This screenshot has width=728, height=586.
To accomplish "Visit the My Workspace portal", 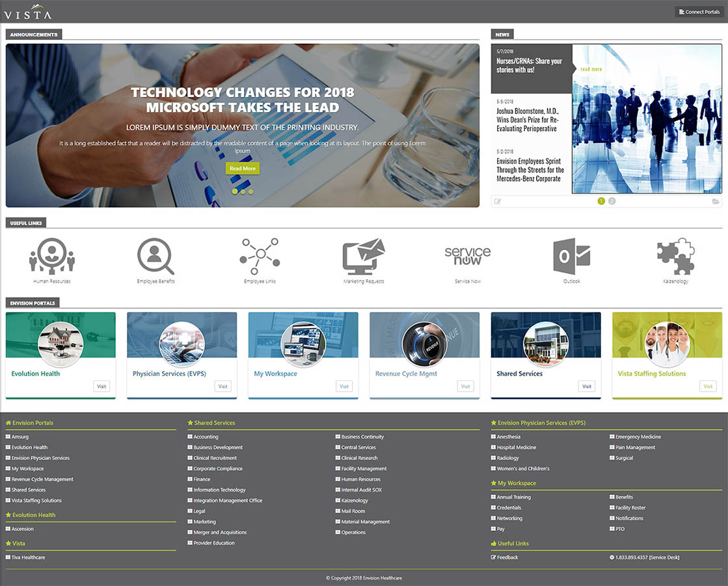I will [344, 386].
